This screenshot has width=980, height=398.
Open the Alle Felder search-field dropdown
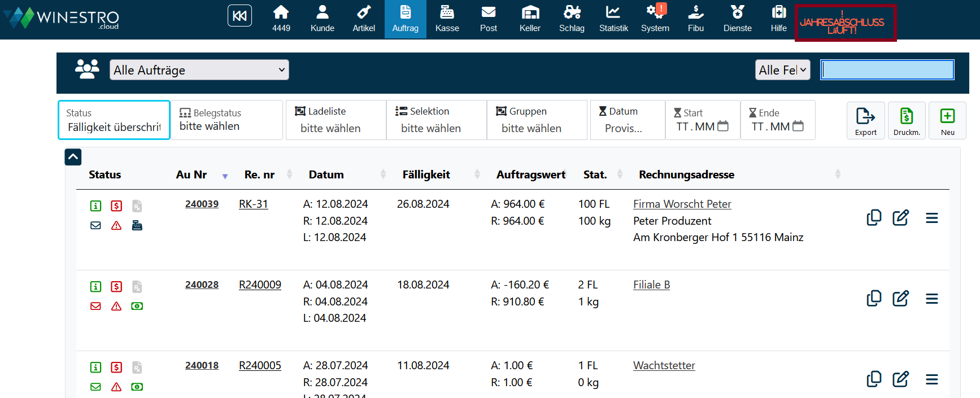click(x=782, y=70)
